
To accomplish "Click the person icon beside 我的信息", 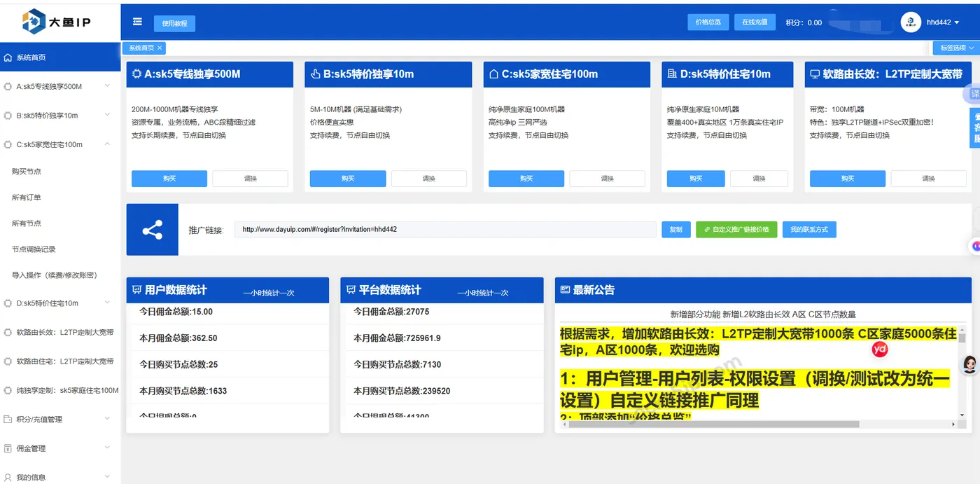I will pos(8,478).
